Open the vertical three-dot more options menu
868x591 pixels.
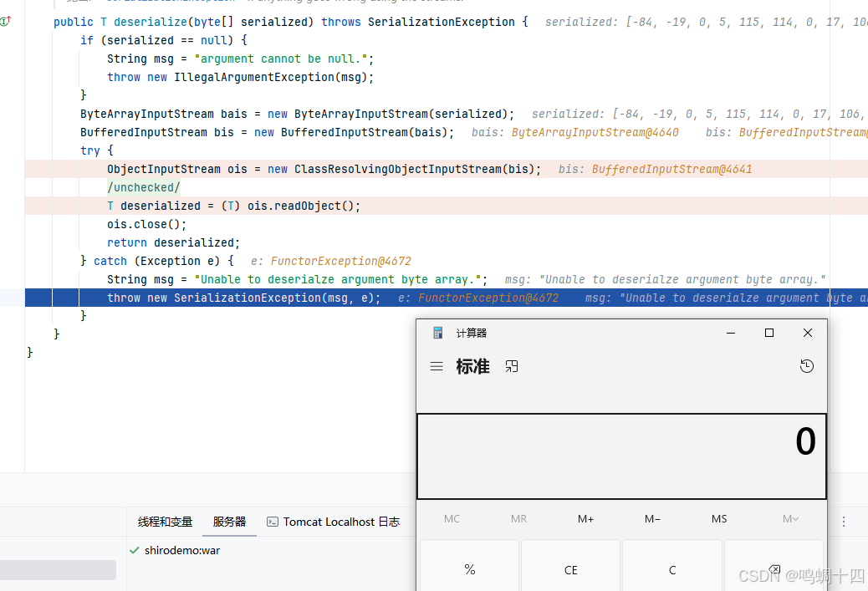coord(844,522)
